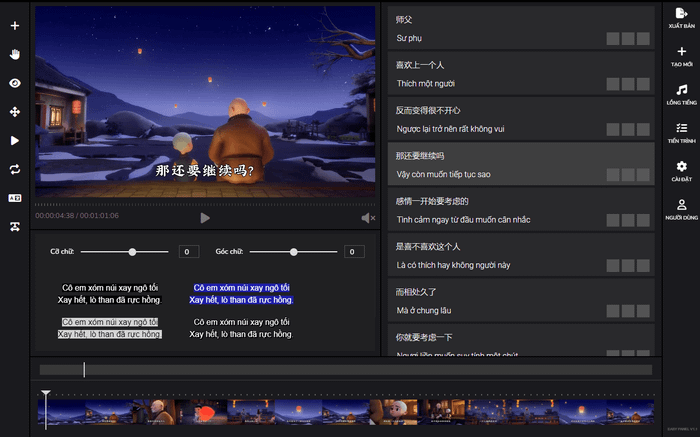Select the move arrows tool

15,112
